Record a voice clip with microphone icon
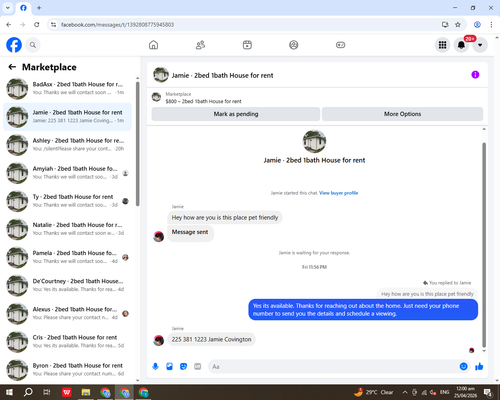Screen dimensions: 500x400 pyautogui.click(x=155, y=367)
